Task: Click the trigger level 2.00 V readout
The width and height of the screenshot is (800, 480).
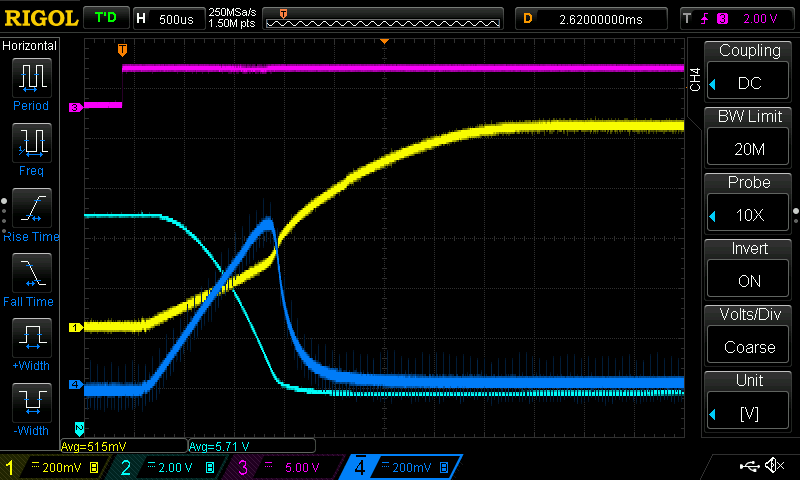Action: (x=760, y=19)
